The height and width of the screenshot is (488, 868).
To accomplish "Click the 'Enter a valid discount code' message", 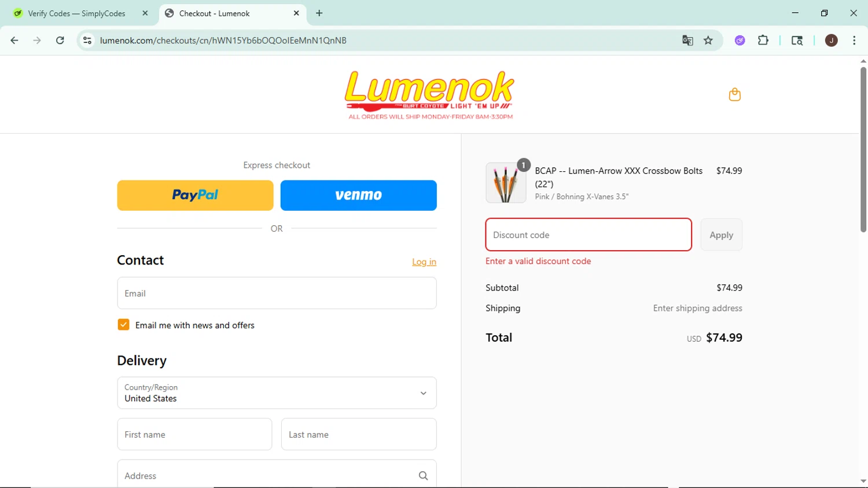I will coord(538,261).
